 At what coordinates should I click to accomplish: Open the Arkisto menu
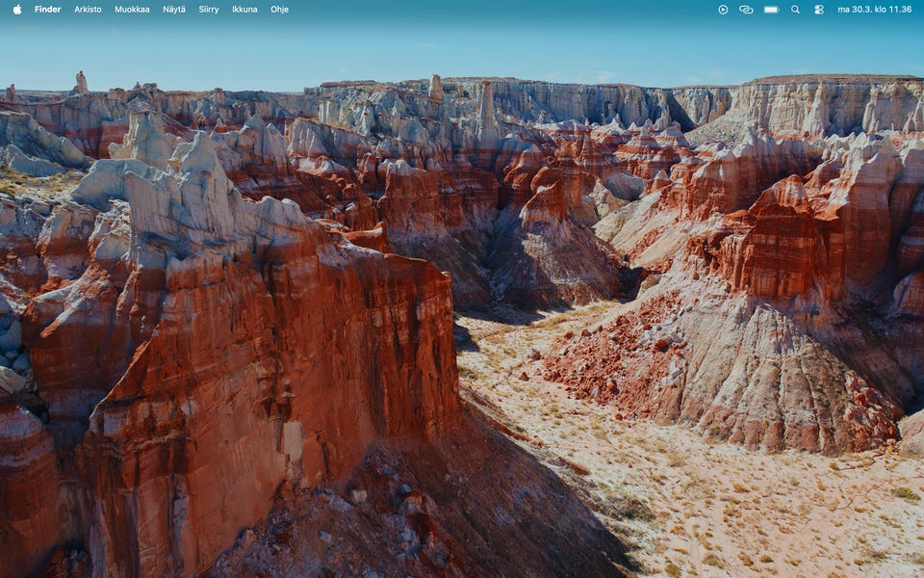click(88, 10)
